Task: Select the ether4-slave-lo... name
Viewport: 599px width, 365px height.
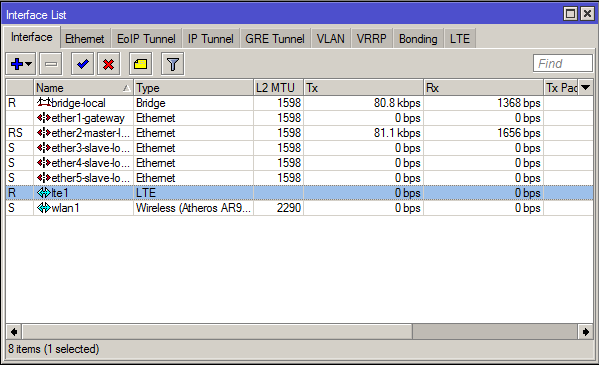Action: [91, 163]
